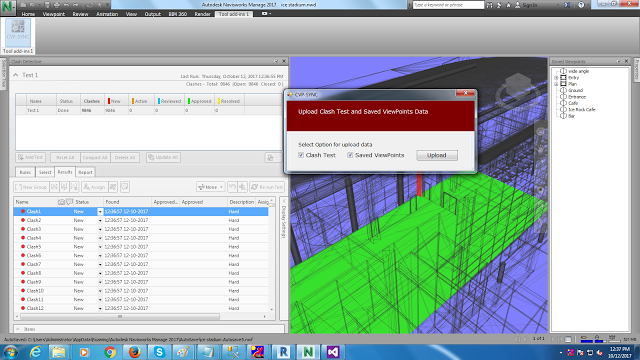The width and height of the screenshot is (640, 360).
Task: Close the CVP-SYNC dialog
Action: click(465, 93)
